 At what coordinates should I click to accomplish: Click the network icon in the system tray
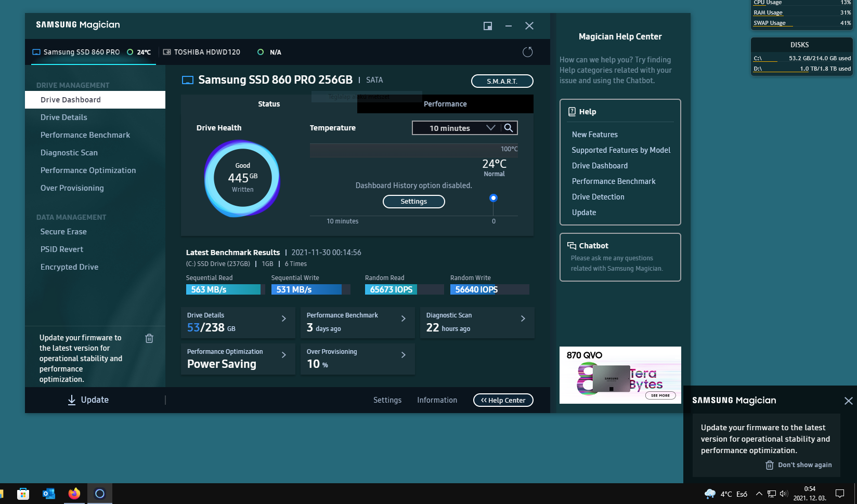[x=772, y=494]
